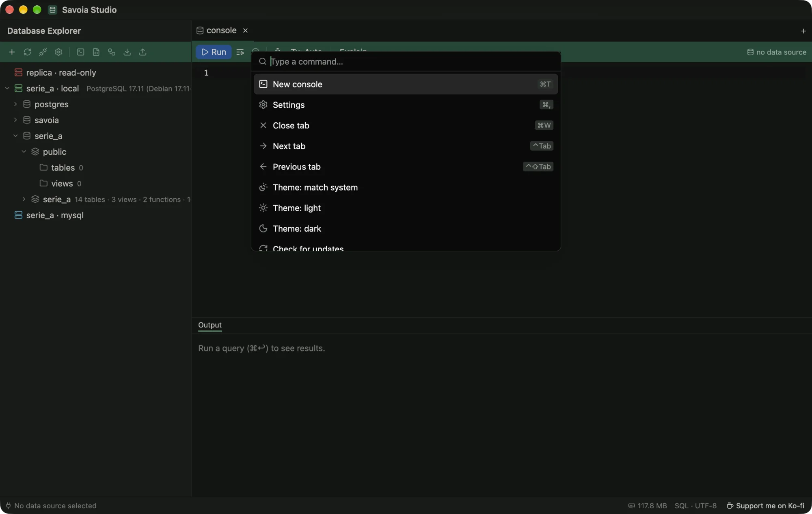Open the views folder under public
The image size is (812, 514).
[96, 183]
